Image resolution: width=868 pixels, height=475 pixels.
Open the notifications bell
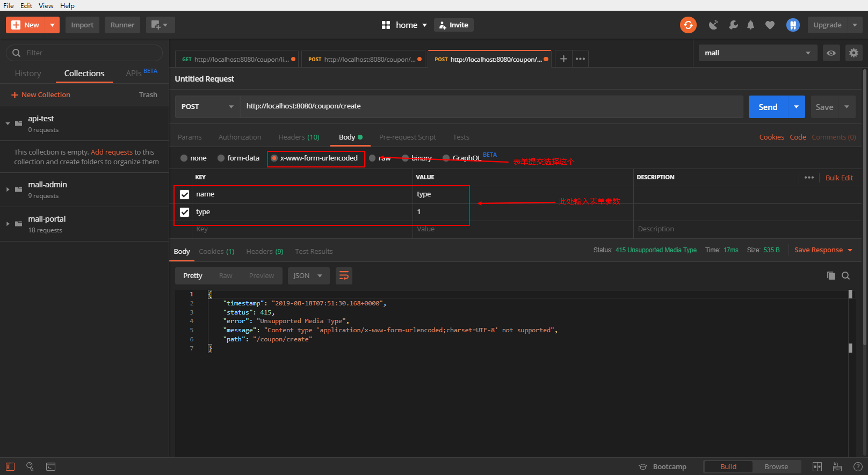(x=750, y=25)
